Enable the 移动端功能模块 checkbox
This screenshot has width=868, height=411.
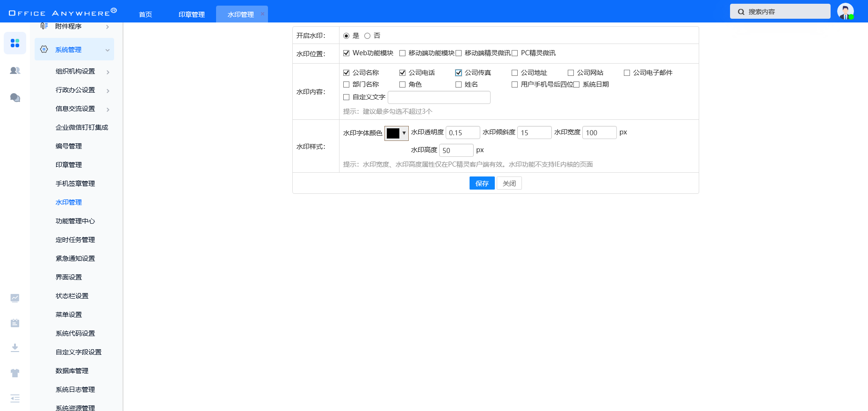click(x=402, y=53)
